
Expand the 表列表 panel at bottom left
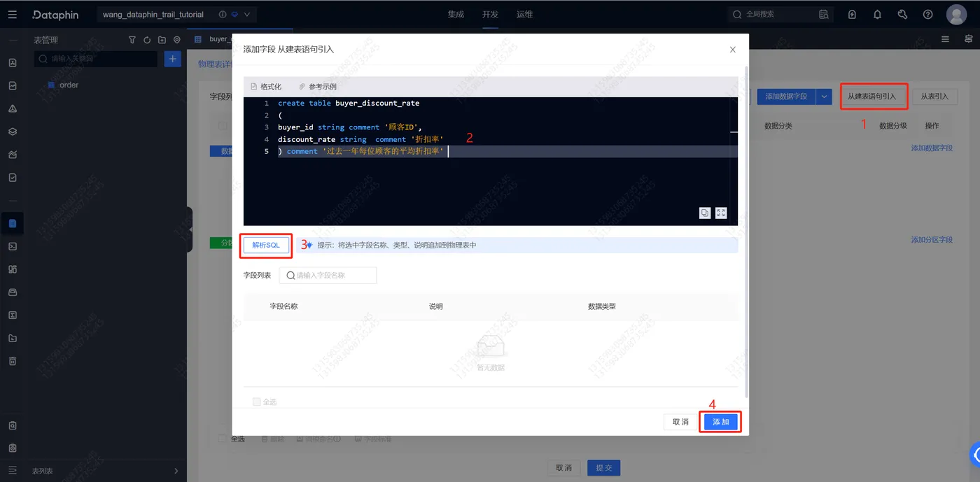click(176, 472)
